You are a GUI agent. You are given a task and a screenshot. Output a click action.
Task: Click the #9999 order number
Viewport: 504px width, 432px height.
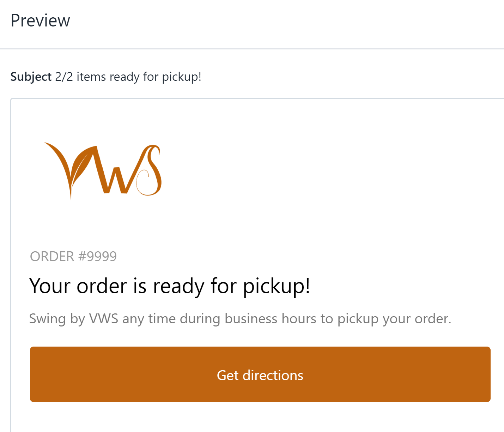point(97,257)
